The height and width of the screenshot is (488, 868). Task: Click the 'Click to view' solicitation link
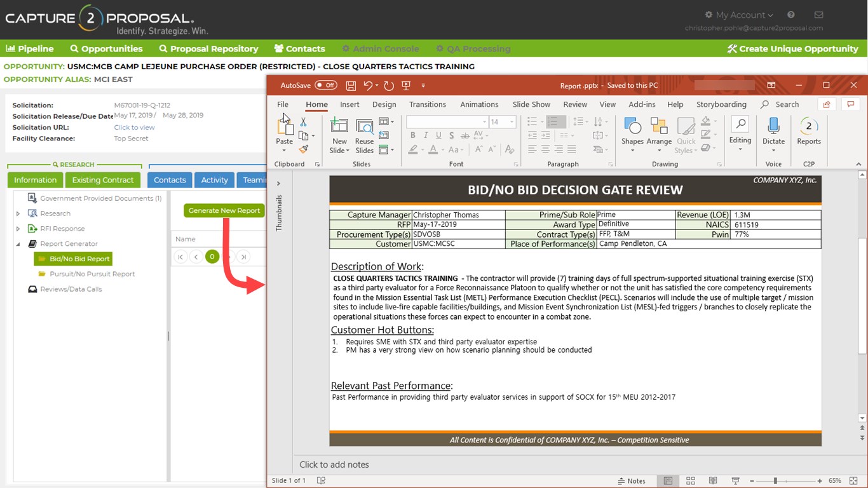134,127
